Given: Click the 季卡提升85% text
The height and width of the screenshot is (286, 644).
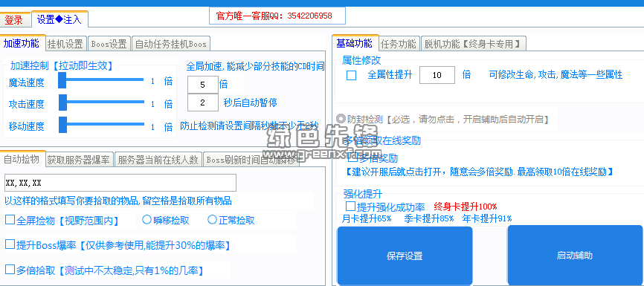Looking at the screenshot, I should [x=429, y=218].
